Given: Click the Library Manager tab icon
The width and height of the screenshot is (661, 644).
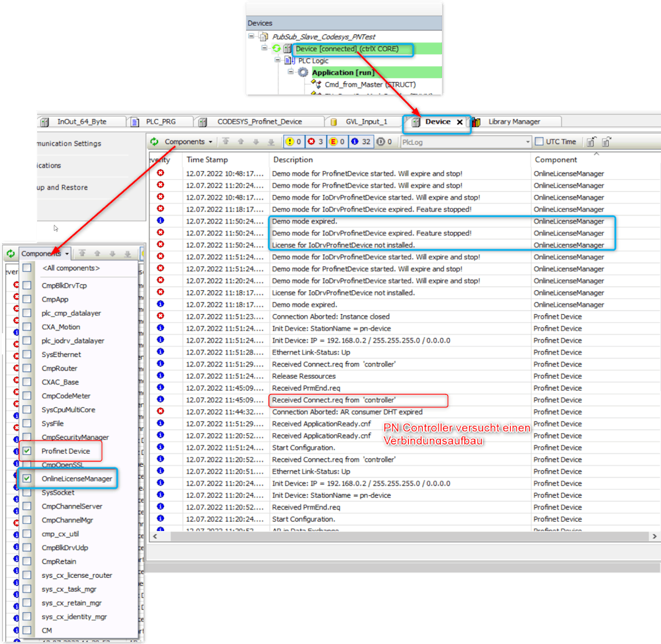Looking at the screenshot, I should tap(476, 122).
